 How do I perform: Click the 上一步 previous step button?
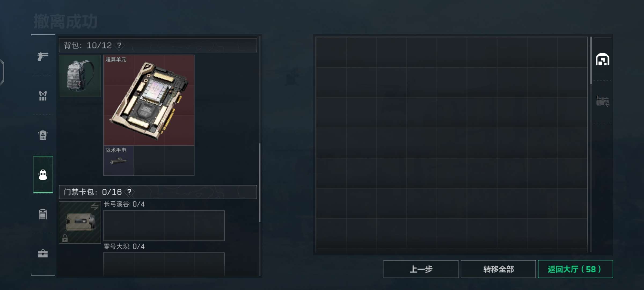pyautogui.click(x=421, y=269)
